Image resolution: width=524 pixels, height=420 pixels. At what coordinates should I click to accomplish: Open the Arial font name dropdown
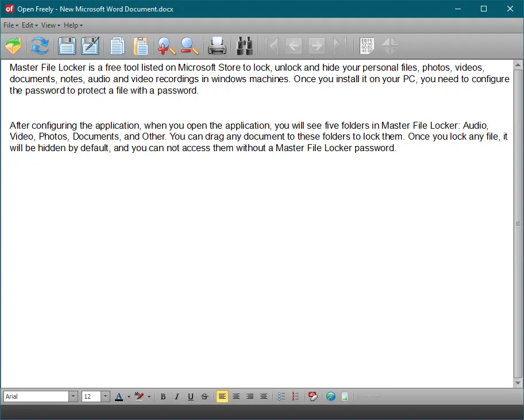(73, 396)
